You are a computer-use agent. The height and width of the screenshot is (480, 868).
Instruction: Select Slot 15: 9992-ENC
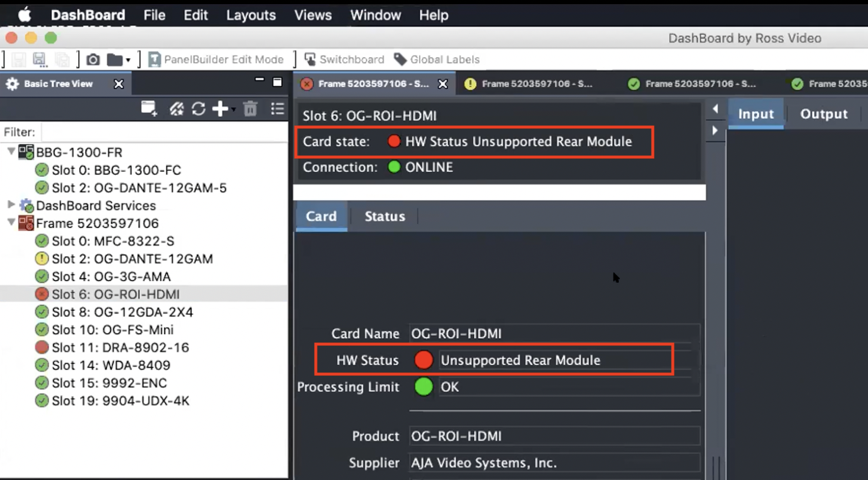(x=109, y=382)
